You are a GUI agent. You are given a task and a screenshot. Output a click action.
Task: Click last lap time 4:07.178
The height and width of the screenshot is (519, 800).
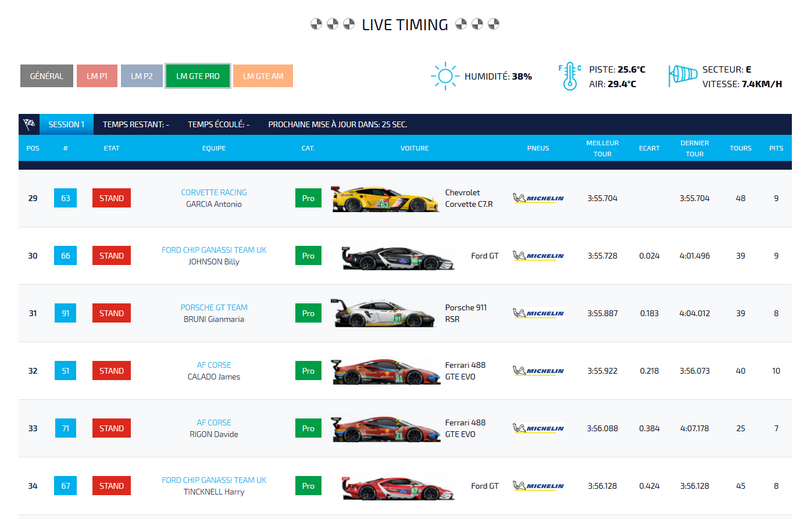pyautogui.click(x=694, y=428)
